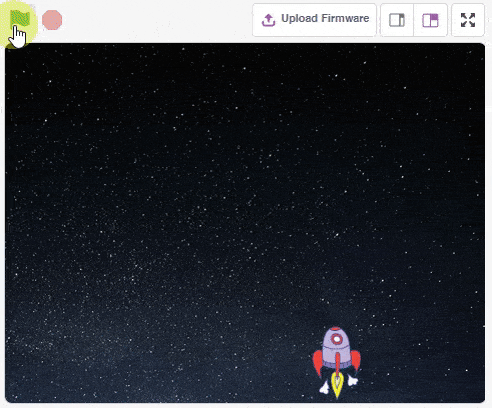
Task: Click the starry space backdrop center
Action: click(x=245, y=223)
